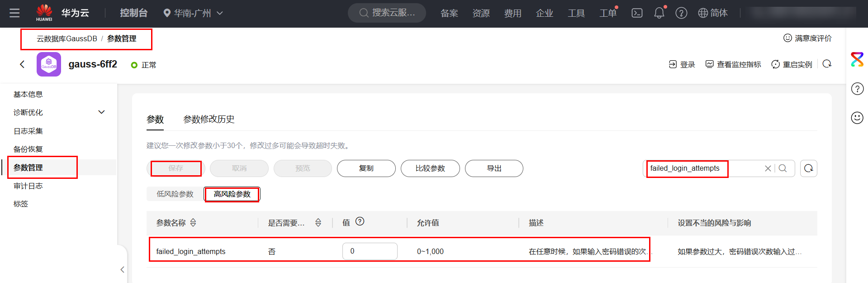Click the GaussDB instance icon

pos(49,64)
